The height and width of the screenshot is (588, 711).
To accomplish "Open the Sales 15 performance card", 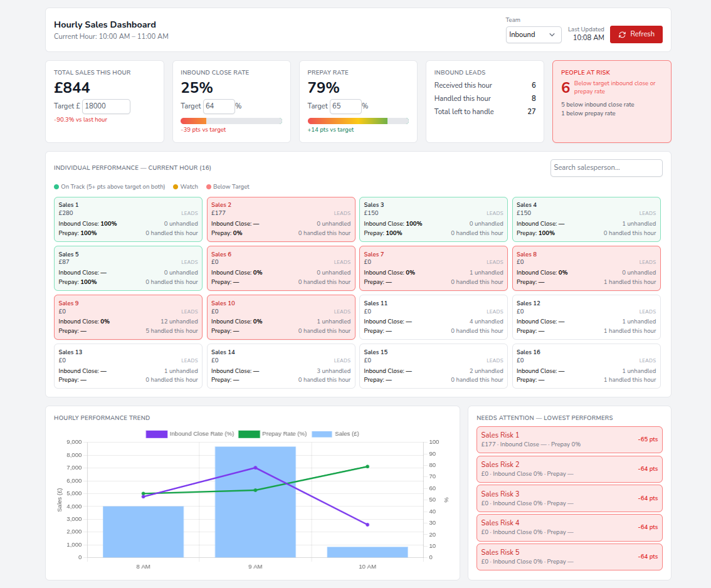I will 433,366.
